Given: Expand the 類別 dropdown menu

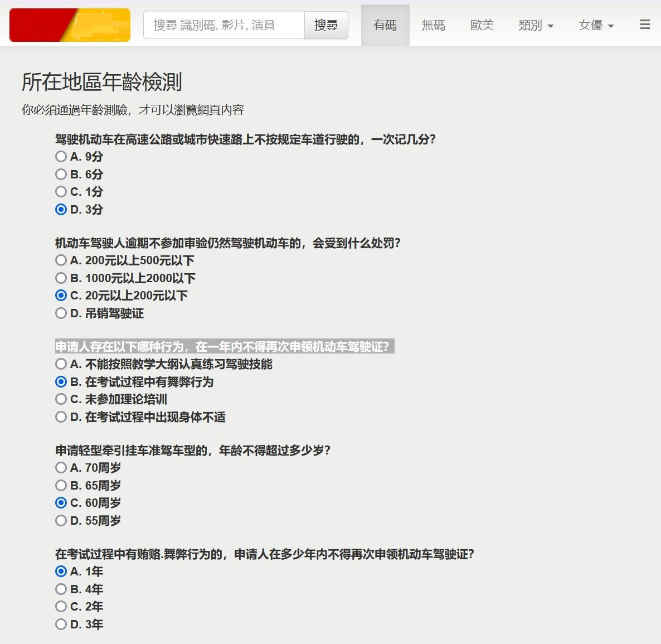Looking at the screenshot, I should 536,25.
